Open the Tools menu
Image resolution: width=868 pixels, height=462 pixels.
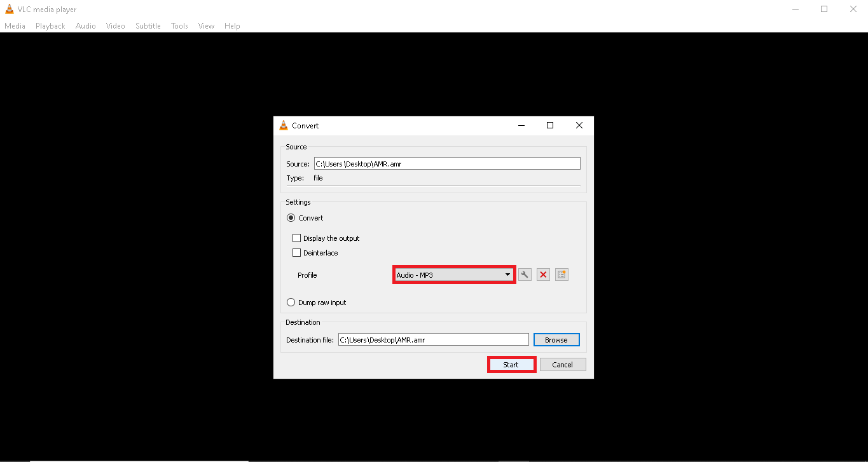tap(179, 26)
